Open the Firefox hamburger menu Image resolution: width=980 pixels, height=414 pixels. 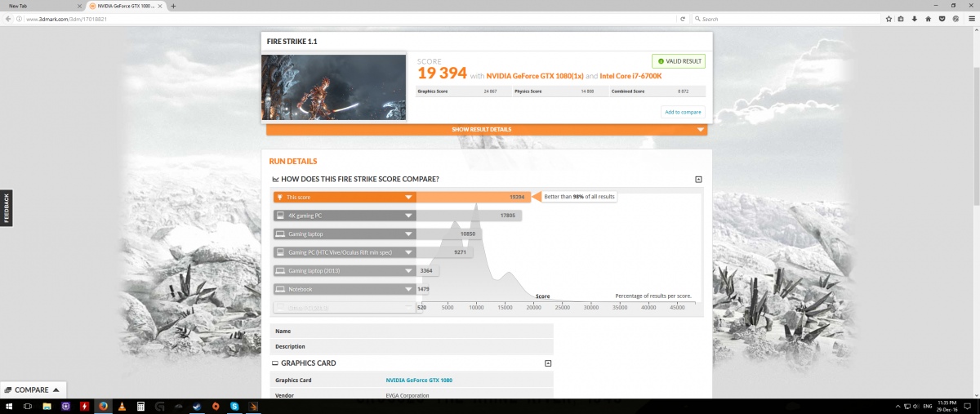970,19
